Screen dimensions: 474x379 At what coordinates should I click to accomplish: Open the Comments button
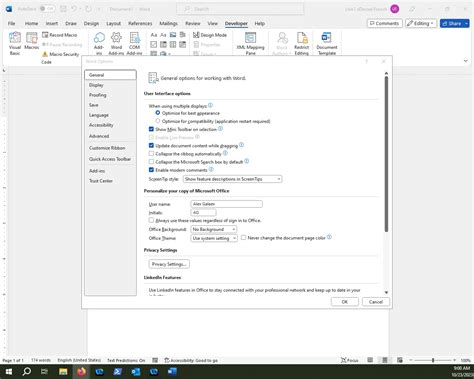(x=385, y=23)
